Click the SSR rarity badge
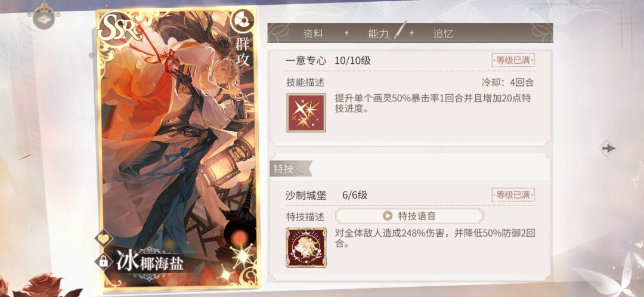Viewport: 644px width, 297px height. click(x=120, y=30)
